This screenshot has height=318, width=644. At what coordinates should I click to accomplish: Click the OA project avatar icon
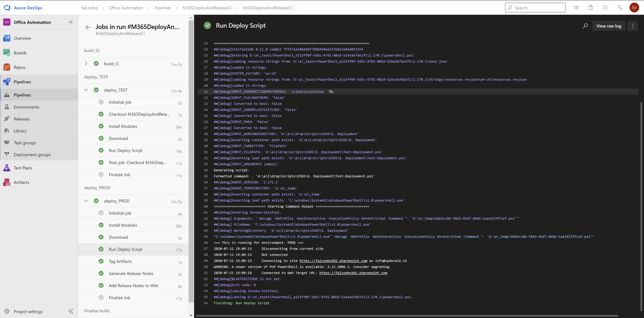click(7, 22)
